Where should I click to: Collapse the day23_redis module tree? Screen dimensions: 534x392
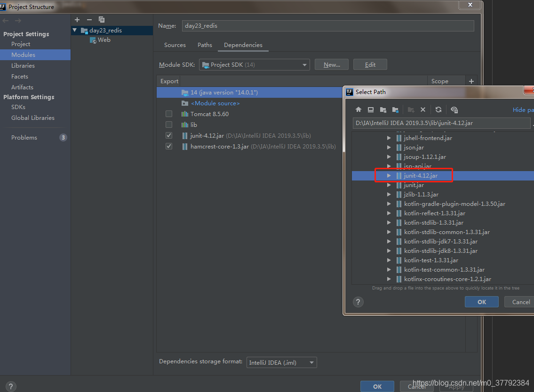pos(74,30)
